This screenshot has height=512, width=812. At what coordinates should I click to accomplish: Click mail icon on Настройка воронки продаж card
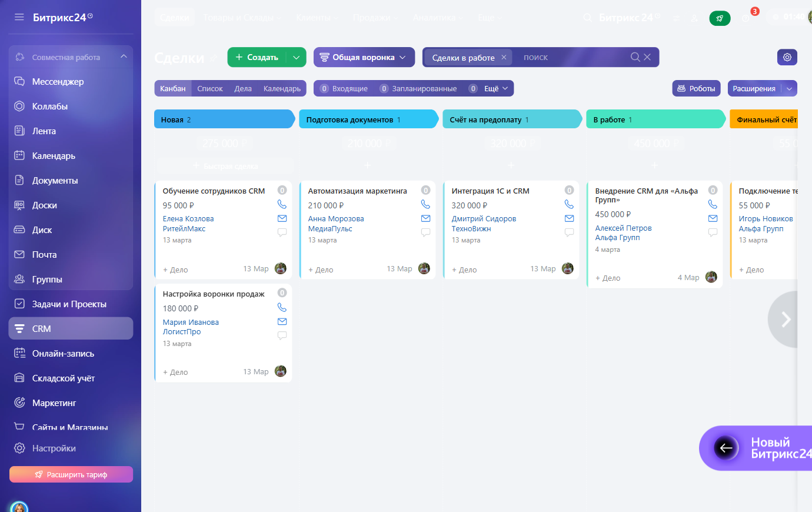pyautogui.click(x=282, y=321)
